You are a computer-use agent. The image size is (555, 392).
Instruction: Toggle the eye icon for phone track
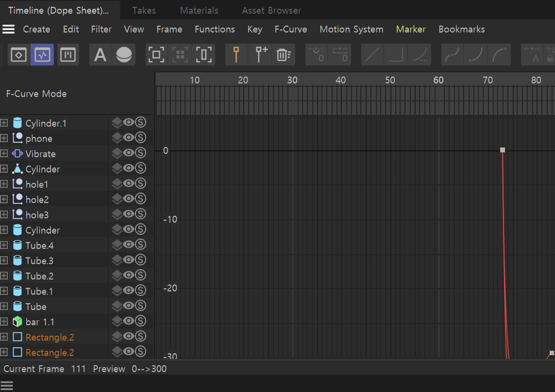coord(129,138)
